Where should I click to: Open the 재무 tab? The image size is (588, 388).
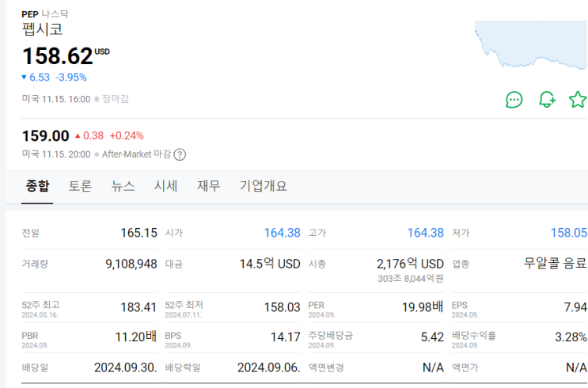(208, 186)
